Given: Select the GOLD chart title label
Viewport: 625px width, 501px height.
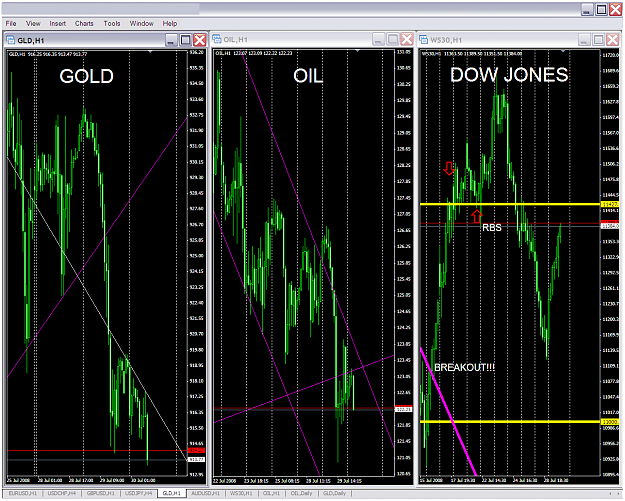Looking at the screenshot, I should 86,76.
